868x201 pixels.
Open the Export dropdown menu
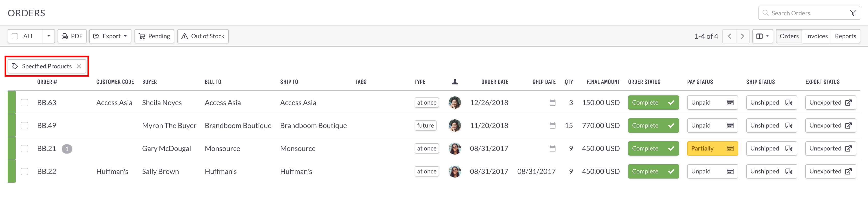pyautogui.click(x=110, y=36)
